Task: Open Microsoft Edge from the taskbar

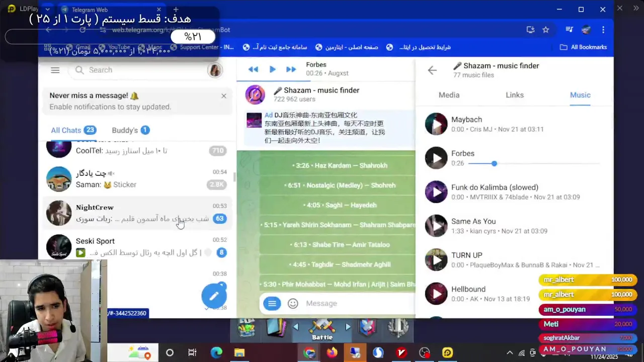Action: [216, 353]
